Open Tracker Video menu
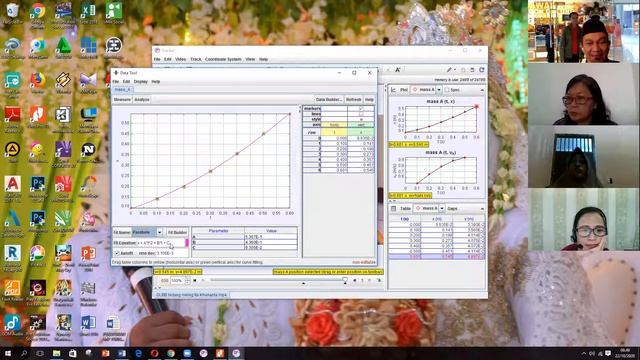This screenshot has height=360, width=640. tap(180, 60)
